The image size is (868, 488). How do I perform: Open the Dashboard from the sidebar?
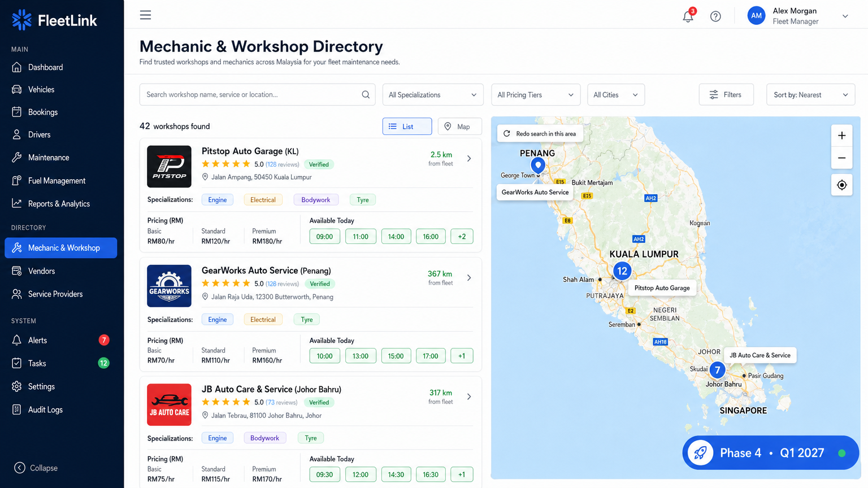(45, 67)
